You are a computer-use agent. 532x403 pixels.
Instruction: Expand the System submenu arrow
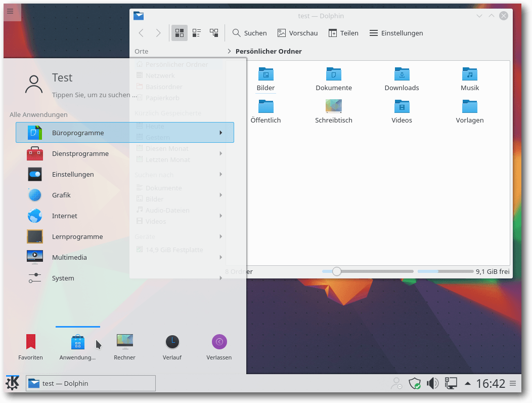(x=221, y=278)
